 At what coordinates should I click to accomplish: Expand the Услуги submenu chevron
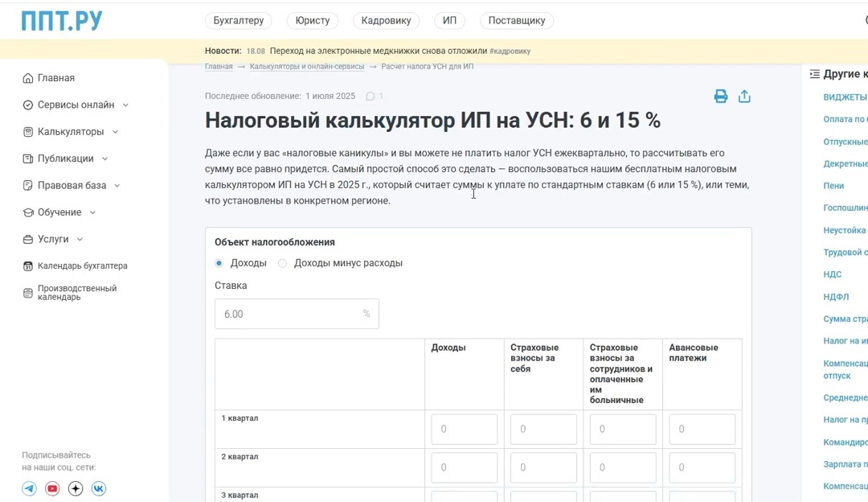[80, 240]
